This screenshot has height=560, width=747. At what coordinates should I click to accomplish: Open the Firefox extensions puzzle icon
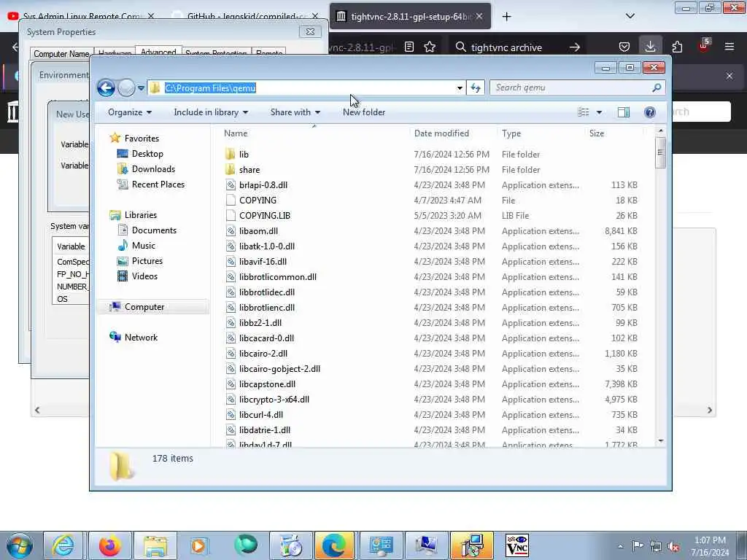click(x=677, y=47)
